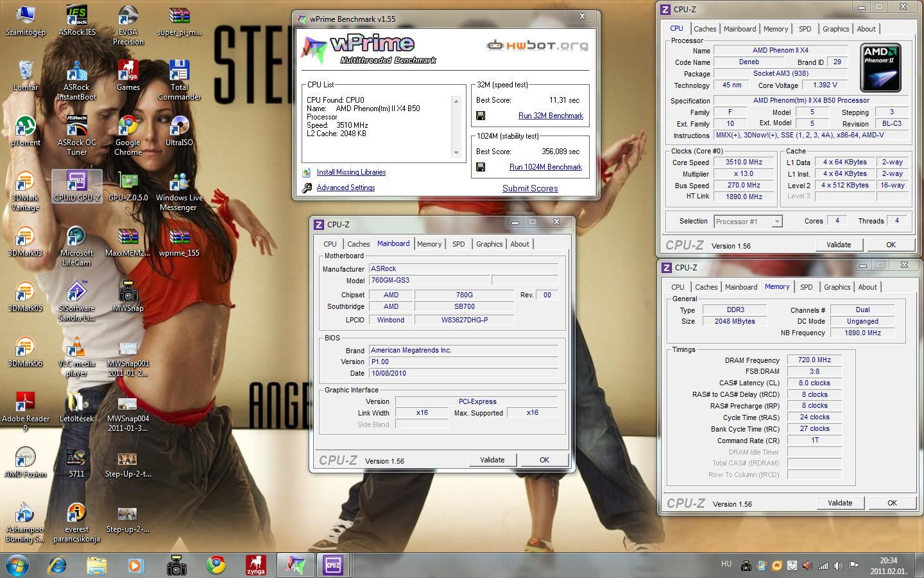Open the Windows Start button

pyautogui.click(x=17, y=565)
